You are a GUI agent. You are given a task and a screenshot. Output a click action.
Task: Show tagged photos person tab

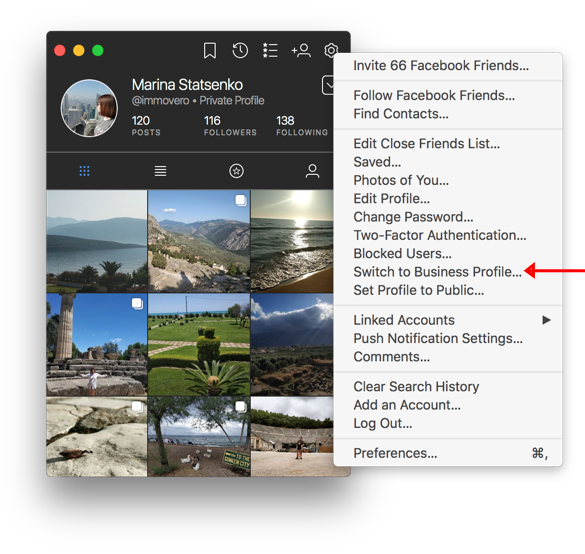coord(312,171)
